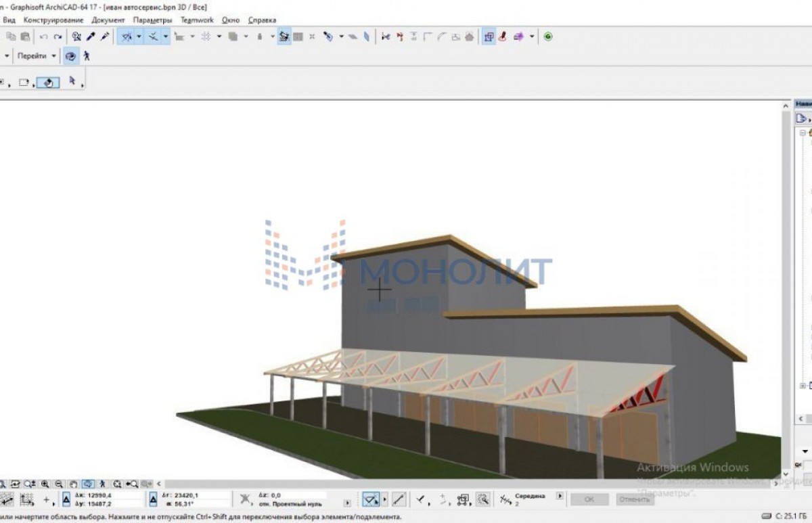Open the Справка menu
This screenshot has height=523, width=812.
[262, 20]
